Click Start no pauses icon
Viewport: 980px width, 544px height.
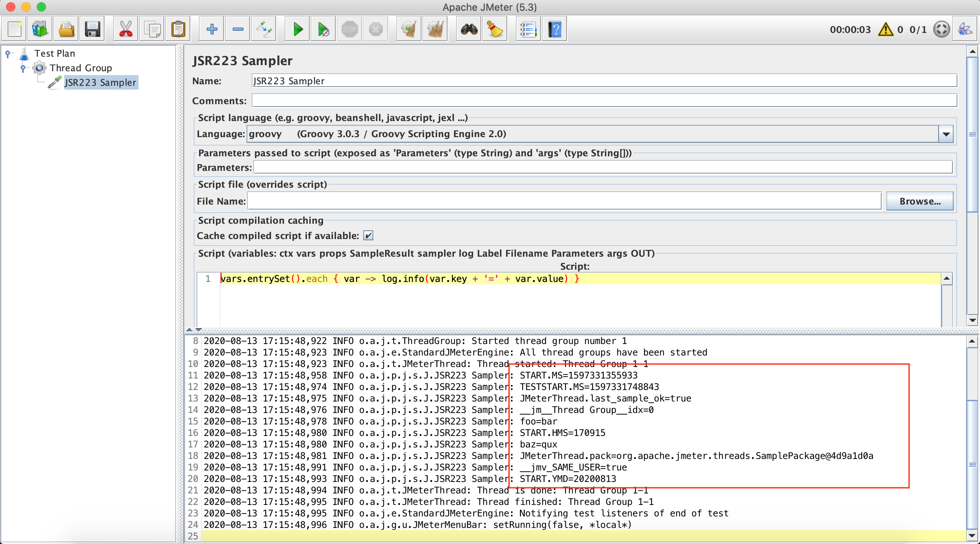pyautogui.click(x=323, y=29)
